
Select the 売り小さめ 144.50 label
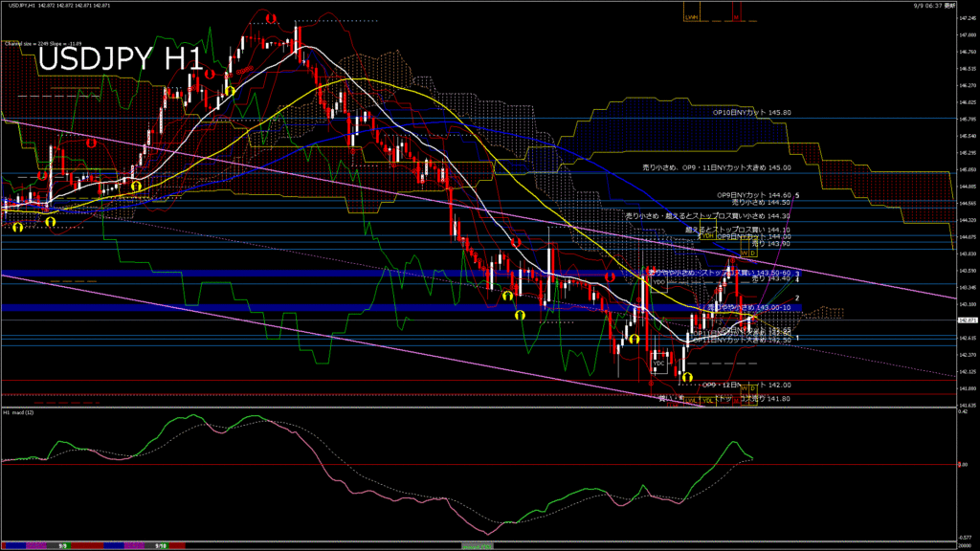coord(760,202)
